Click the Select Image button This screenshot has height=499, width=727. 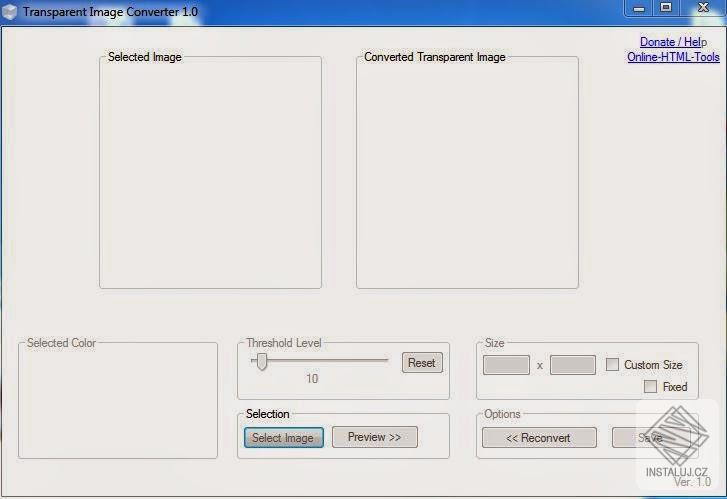click(x=284, y=438)
